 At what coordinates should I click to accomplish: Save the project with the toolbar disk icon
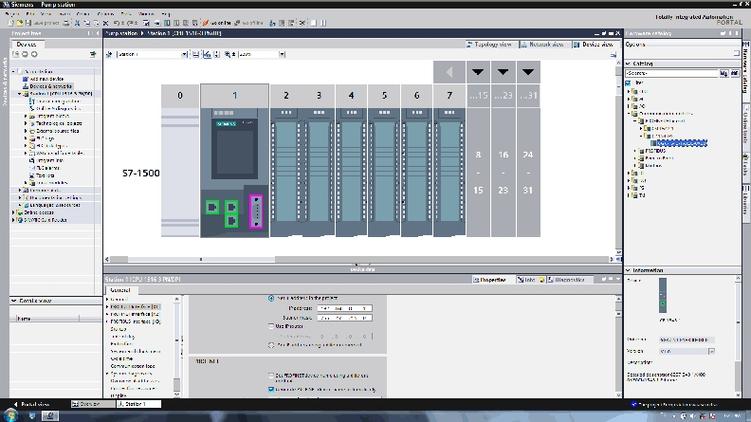pyautogui.click(x=28, y=23)
